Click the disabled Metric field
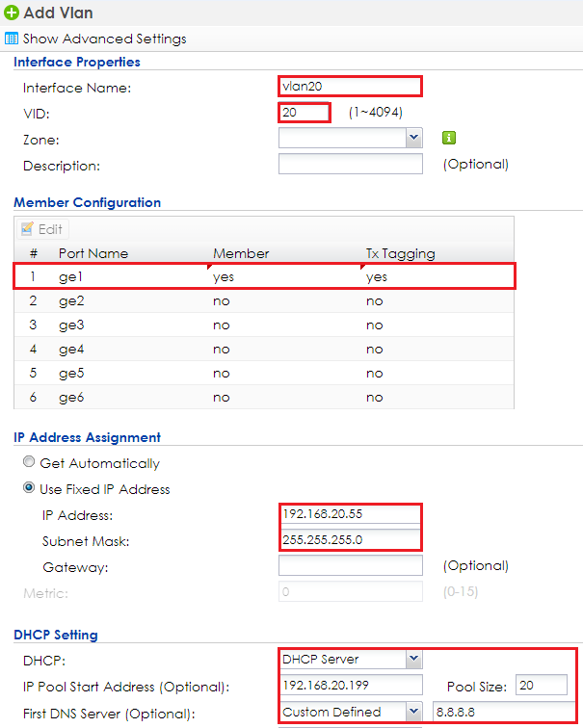Screen dimensions: 583x728 [x=351, y=591]
